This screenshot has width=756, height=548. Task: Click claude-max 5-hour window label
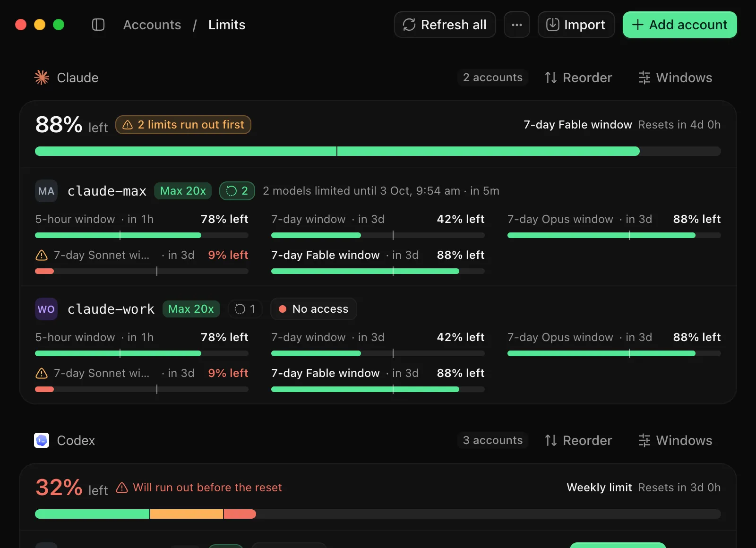tap(75, 219)
